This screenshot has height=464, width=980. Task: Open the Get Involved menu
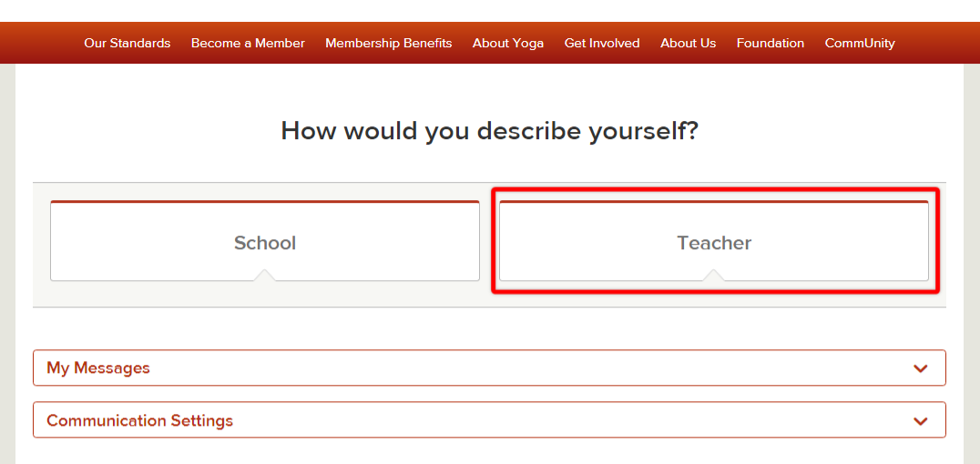pyautogui.click(x=602, y=43)
